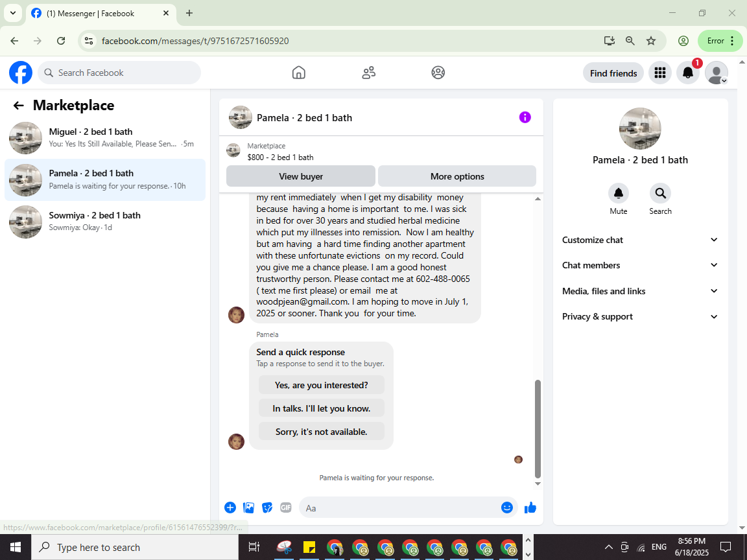Open Windows notification center
This screenshot has height=560, width=747.
pos(726,547)
